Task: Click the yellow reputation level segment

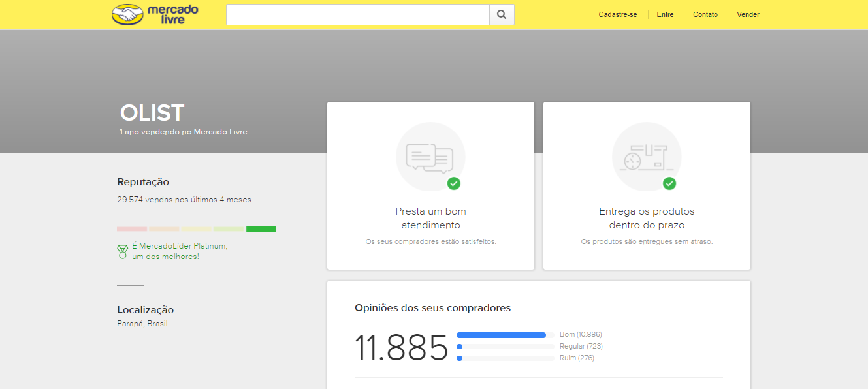Action: pos(197,229)
